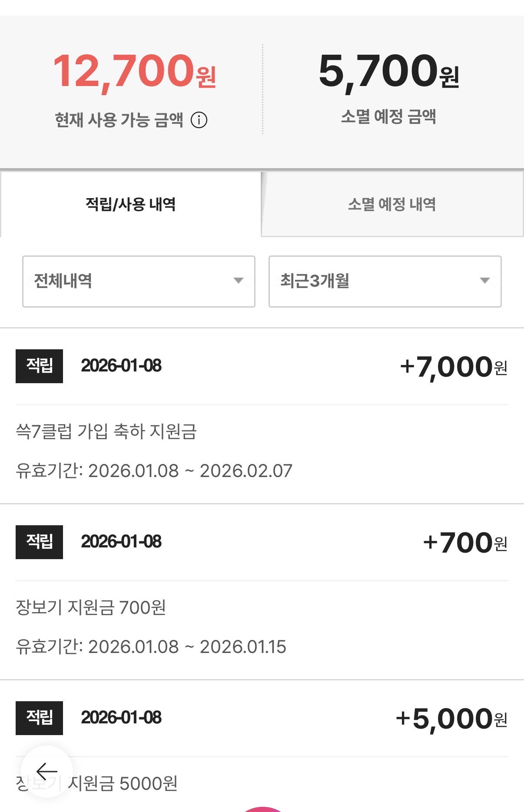The height and width of the screenshot is (812, 524).
Task: Open the 최근3개월 period dropdown
Action: (x=385, y=281)
